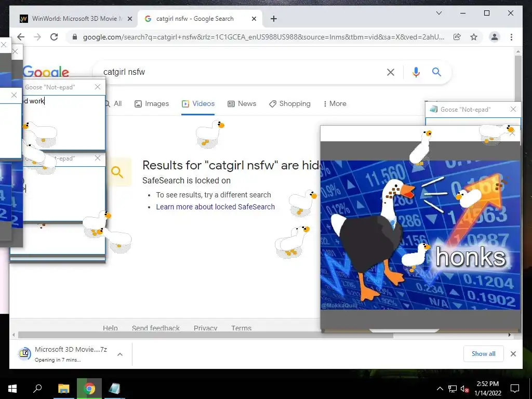Show hidden system tray icons
The height and width of the screenshot is (399, 532).
coord(440,389)
